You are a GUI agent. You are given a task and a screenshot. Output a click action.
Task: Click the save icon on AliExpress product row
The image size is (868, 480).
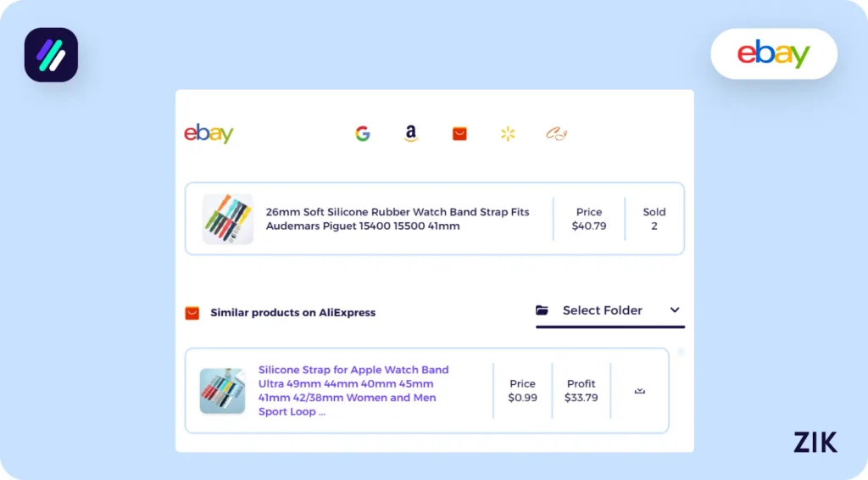tap(640, 391)
